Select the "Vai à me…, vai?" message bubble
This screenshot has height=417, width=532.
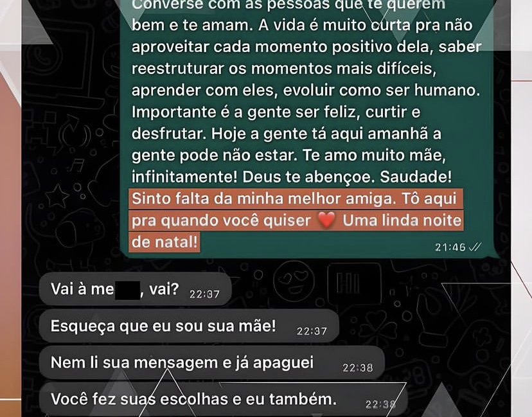(x=135, y=289)
